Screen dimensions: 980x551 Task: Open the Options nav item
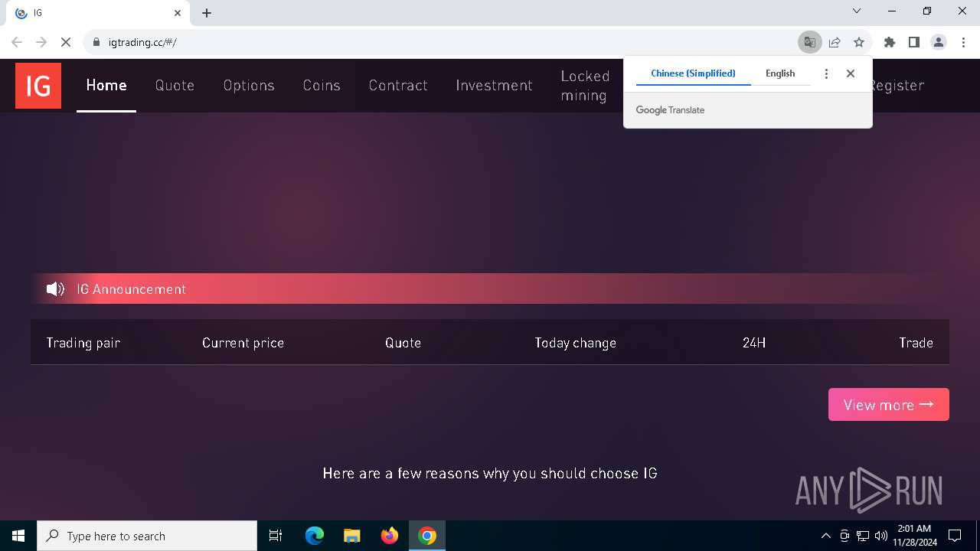pyautogui.click(x=249, y=85)
